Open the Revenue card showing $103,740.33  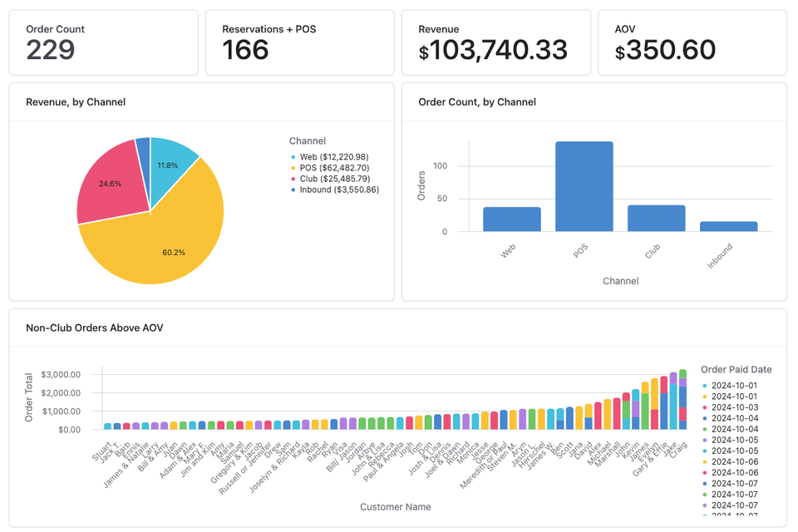click(495, 42)
